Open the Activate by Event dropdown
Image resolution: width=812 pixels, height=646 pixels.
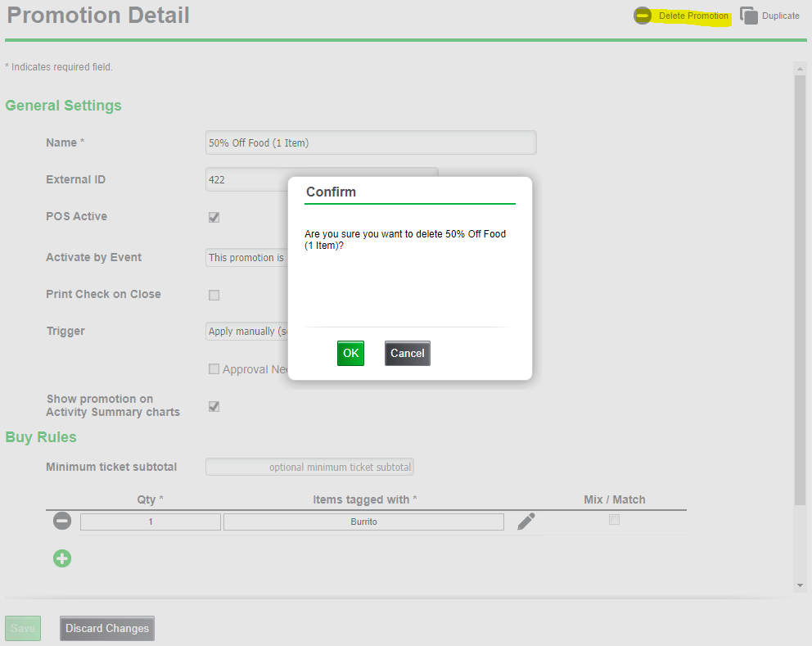(x=246, y=257)
